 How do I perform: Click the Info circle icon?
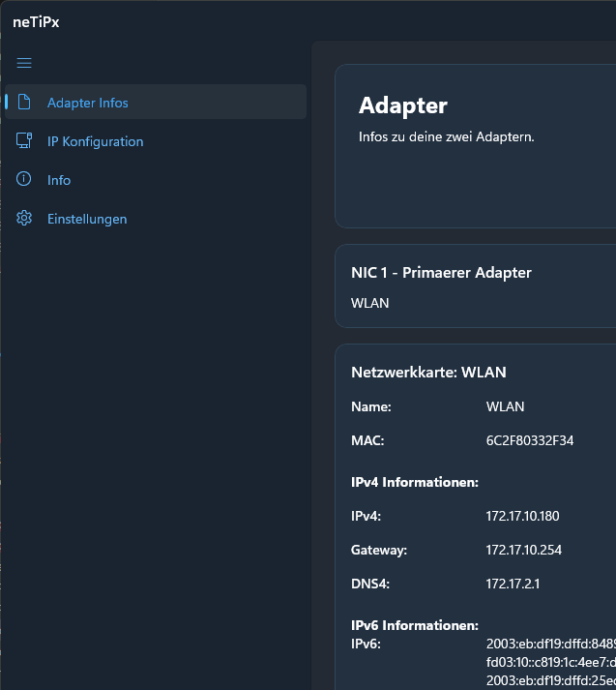point(24,179)
